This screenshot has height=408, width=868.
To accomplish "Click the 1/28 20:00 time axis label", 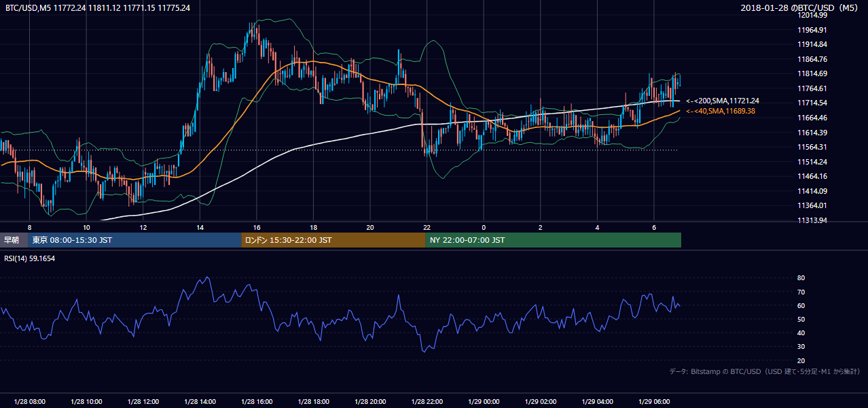I will pos(370,402).
